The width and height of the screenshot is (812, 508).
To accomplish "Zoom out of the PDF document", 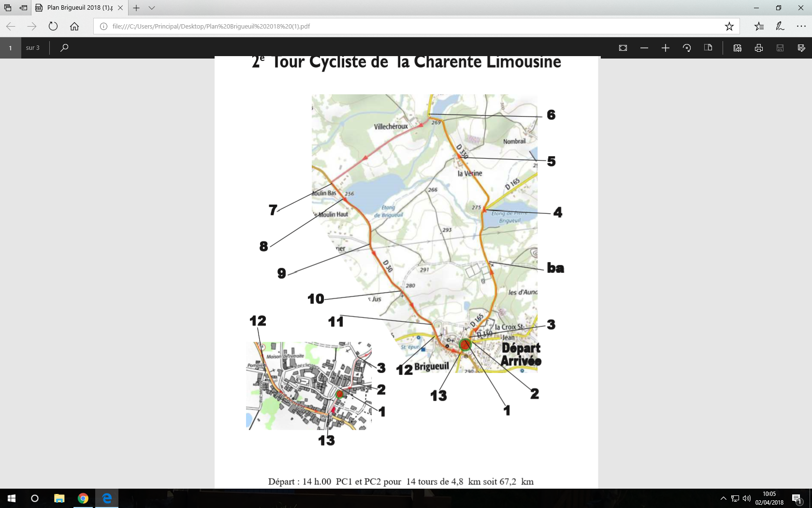I will pos(644,48).
